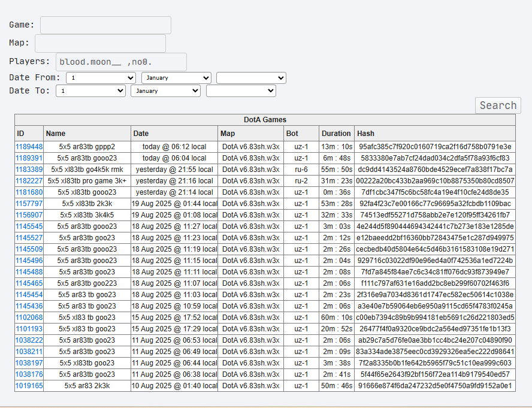Open game ID 1181680
Viewport: 532px width, 408px height.
pos(29,192)
